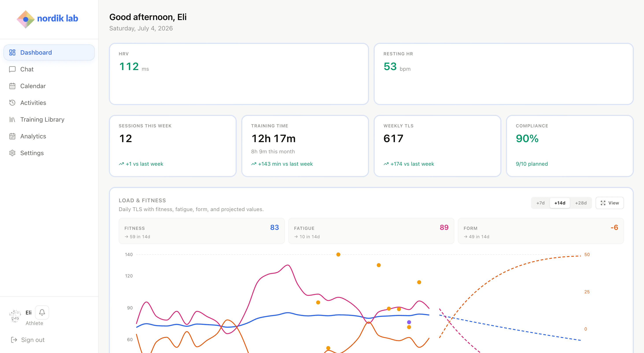Click Eli's profile avatar
The height and width of the screenshot is (353, 644).
pyautogui.click(x=15, y=316)
